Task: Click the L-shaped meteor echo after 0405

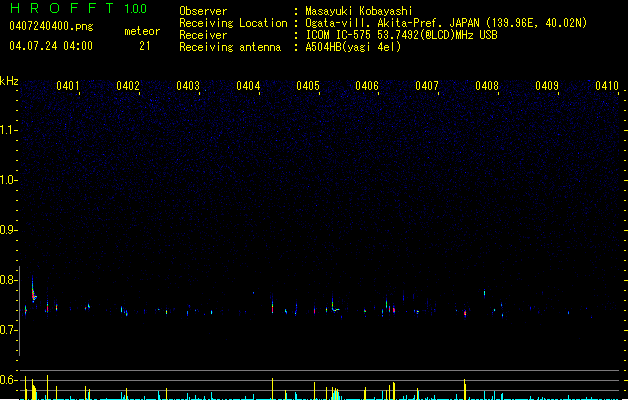Action: click(x=335, y=306)
